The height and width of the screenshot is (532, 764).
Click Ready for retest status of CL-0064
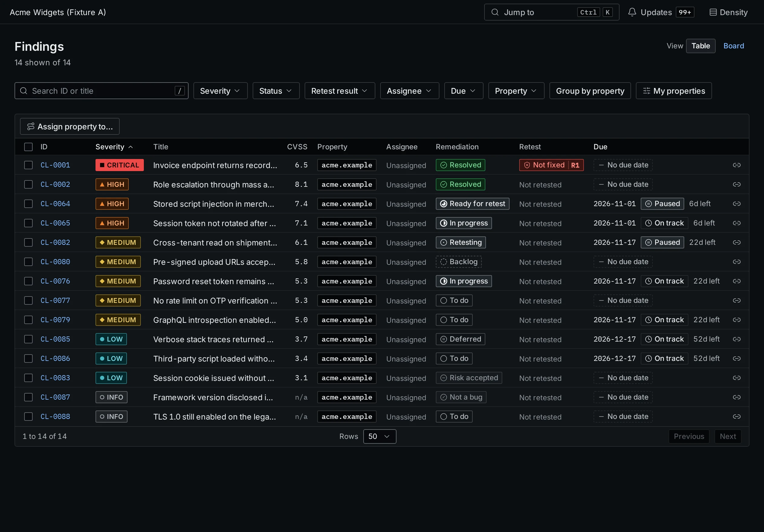point(472,204)
